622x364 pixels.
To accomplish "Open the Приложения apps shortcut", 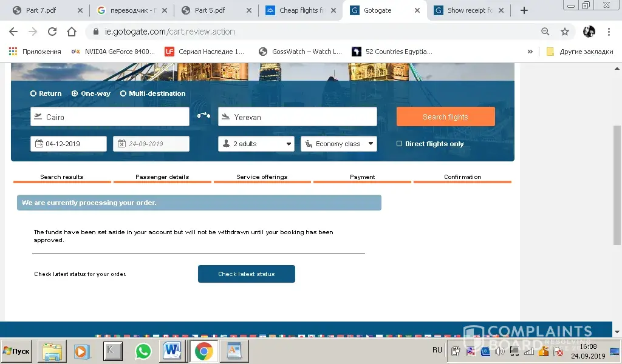I will click(35, 52).
